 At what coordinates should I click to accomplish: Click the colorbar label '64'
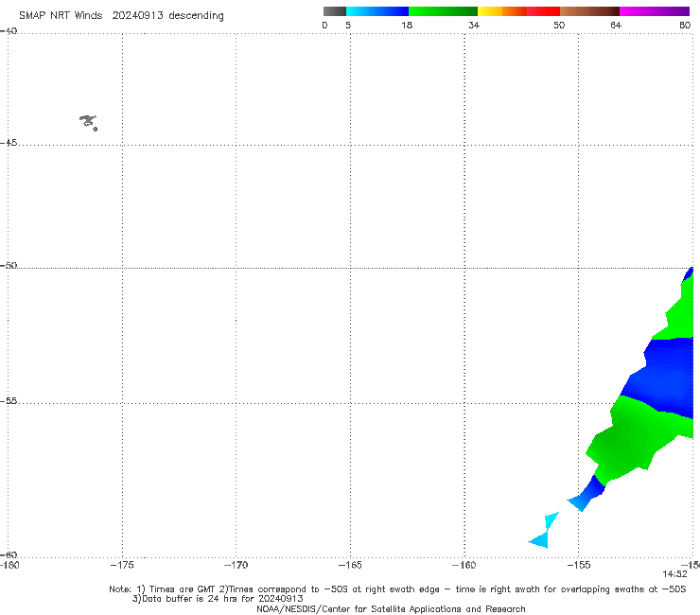[x=616, y=25]
